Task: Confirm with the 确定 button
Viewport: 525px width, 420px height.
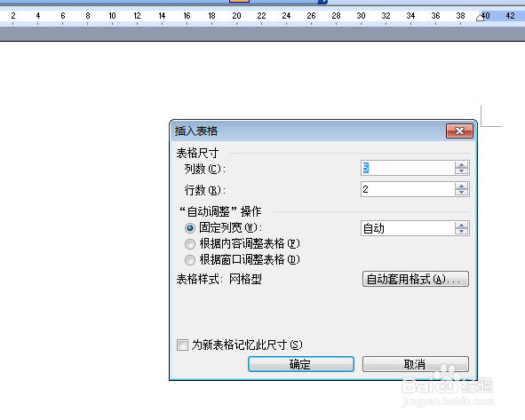Action: pos(301,364)
